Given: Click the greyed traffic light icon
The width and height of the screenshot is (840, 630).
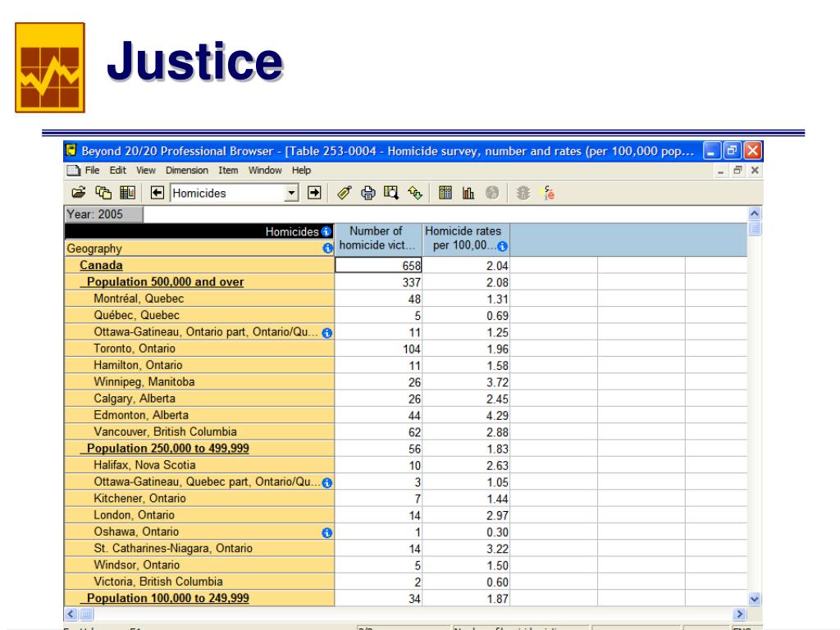Looking at the screenshot, I should (x=523, y=193).
